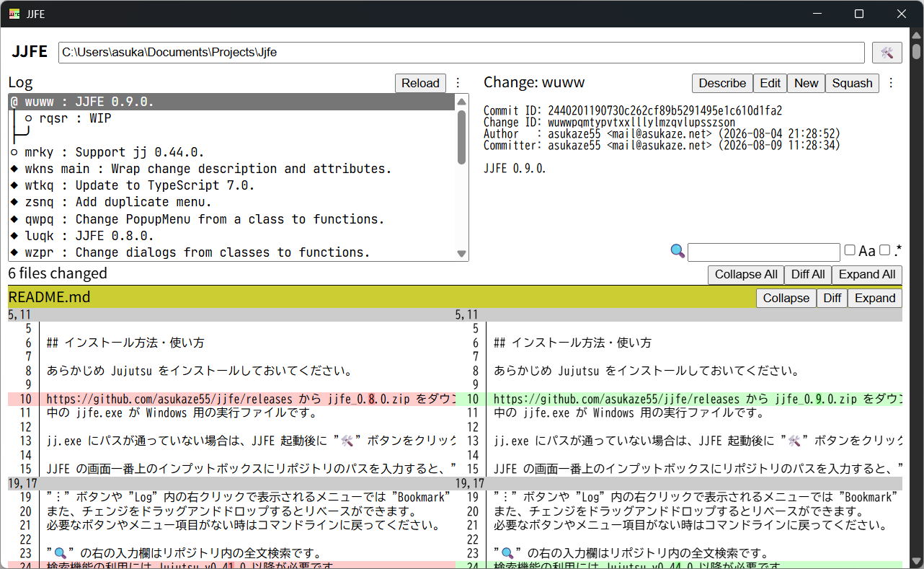The height and width of the screenshot is (569, 924).
Task: Collapse the README.md file diff
Action: 786,298
